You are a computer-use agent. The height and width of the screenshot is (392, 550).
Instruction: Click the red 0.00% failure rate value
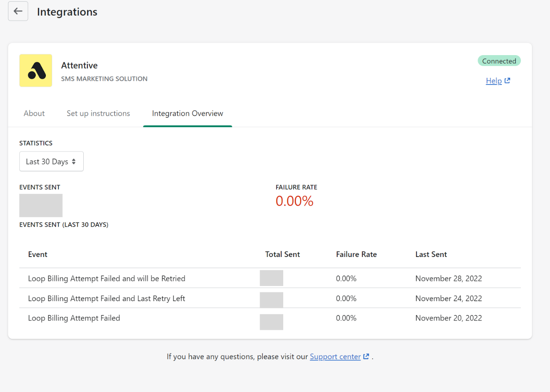(294, 201)
